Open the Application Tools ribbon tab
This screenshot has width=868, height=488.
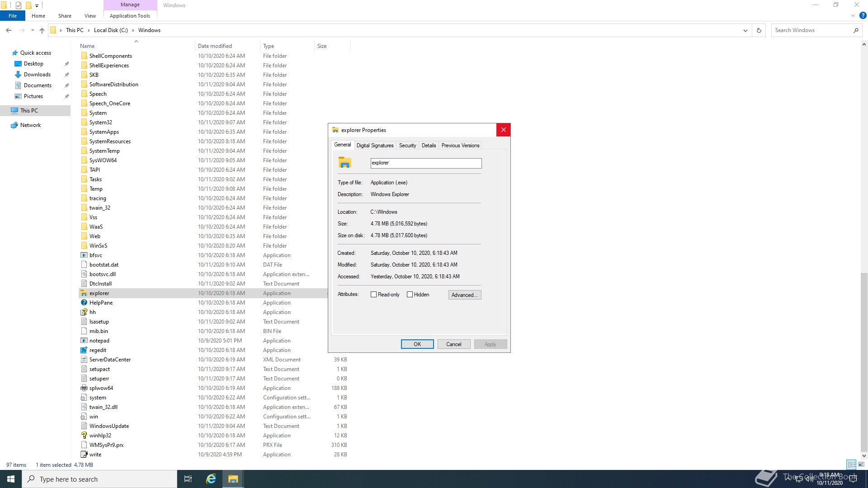(x=130, y=15)
